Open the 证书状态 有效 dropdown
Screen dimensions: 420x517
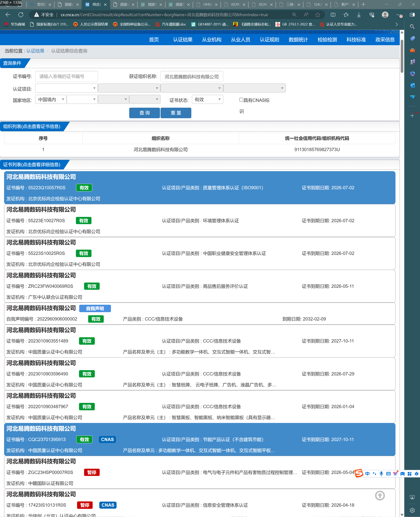[207, 99]
